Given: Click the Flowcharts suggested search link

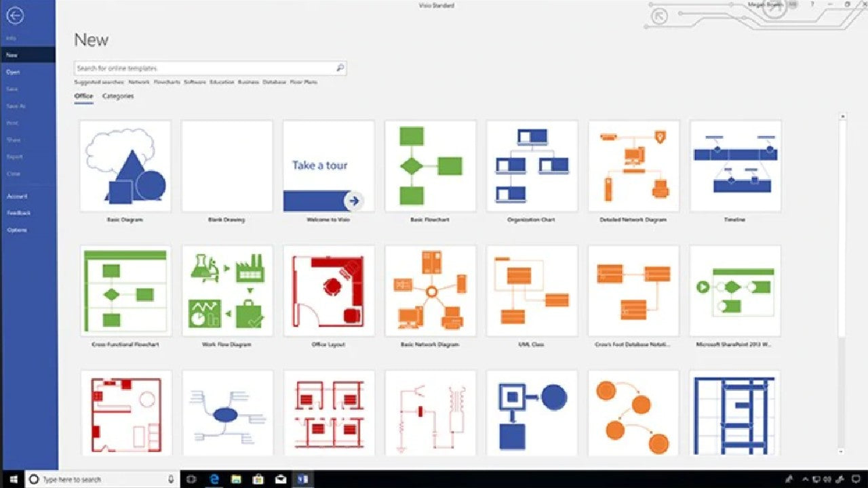Looking at the screenshot, I should 167,82.
